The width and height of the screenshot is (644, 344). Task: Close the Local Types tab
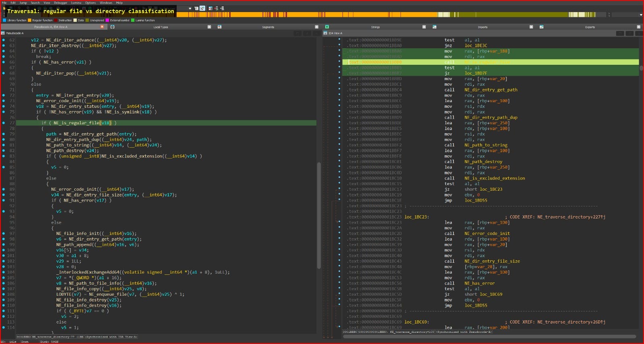[x=209, y=27]
